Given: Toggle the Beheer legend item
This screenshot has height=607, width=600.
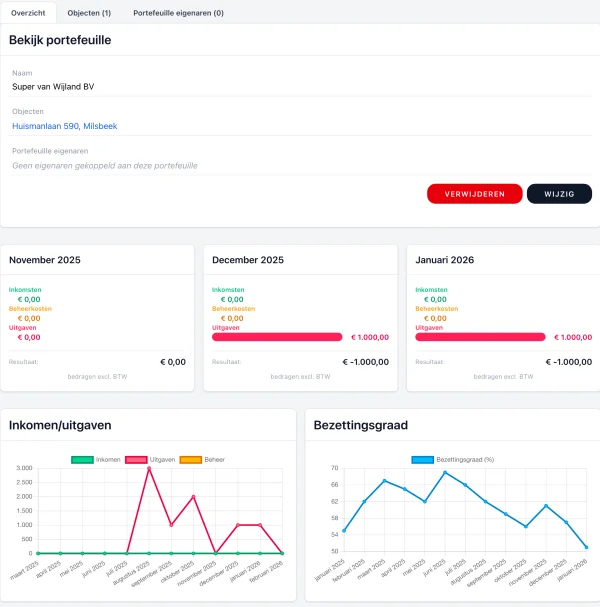Looking at the screenshot, I should pyautogui.click(x=203, y=459).
